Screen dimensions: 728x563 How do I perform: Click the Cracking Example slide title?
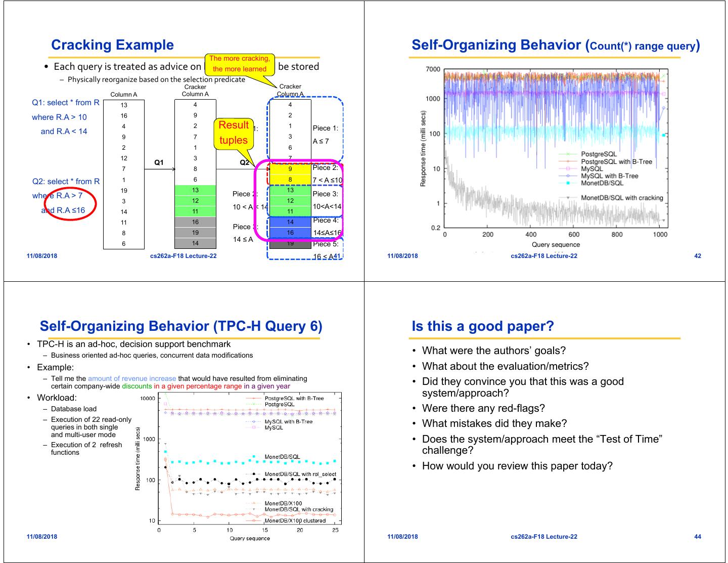[x=112, y=45]
